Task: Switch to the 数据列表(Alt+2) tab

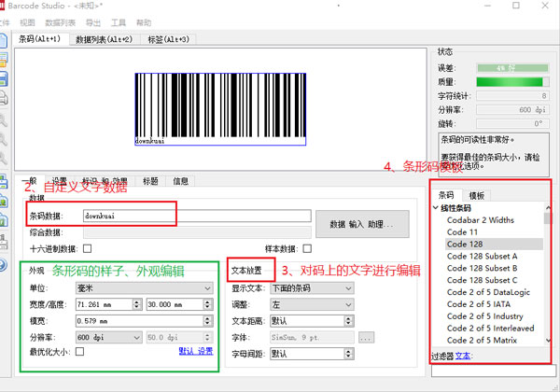Action: [x=105, y=39]
